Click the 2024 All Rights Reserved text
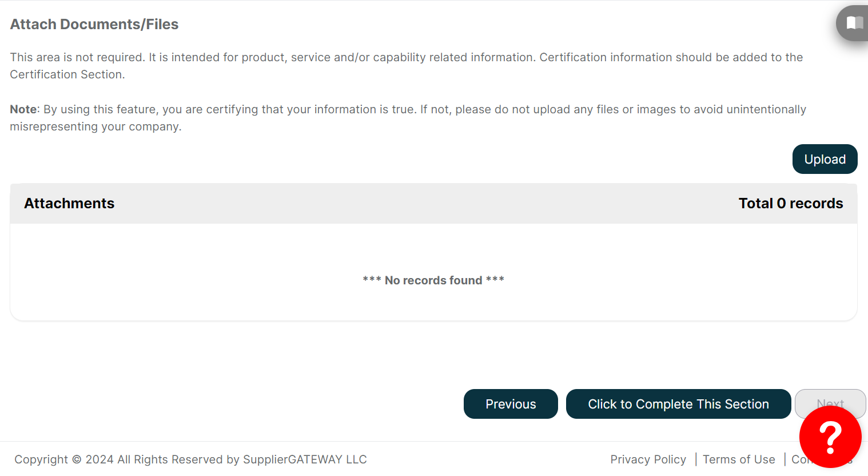Screen dimensions: 868x476 tap(154, 459)
